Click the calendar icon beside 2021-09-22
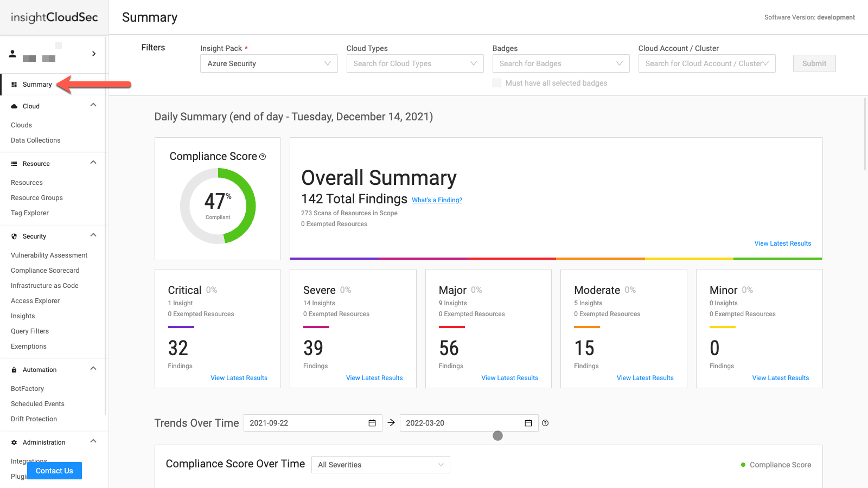This screenshot has height=488, width=868. 372,423
